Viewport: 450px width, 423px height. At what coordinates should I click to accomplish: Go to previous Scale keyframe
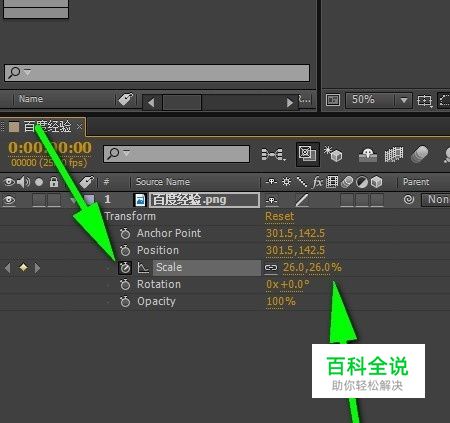8,267
